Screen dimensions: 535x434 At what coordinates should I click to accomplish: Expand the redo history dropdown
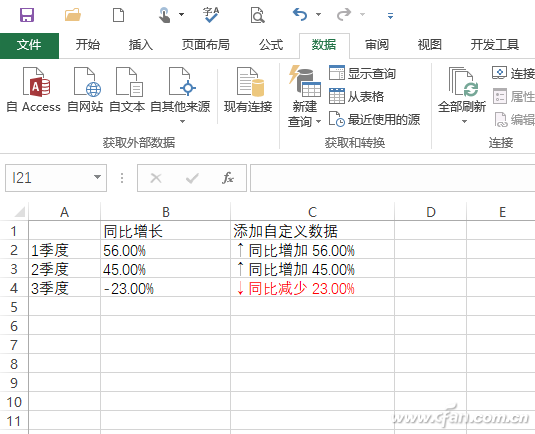[362, 14]
